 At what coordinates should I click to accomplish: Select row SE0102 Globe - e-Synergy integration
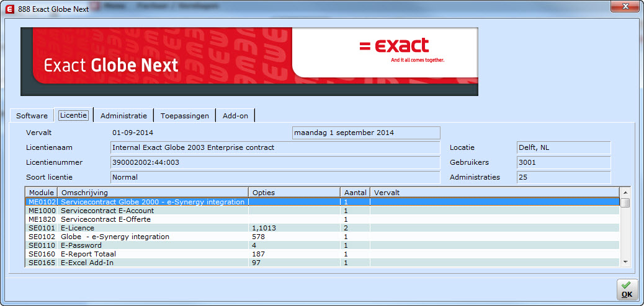[323, 237]
